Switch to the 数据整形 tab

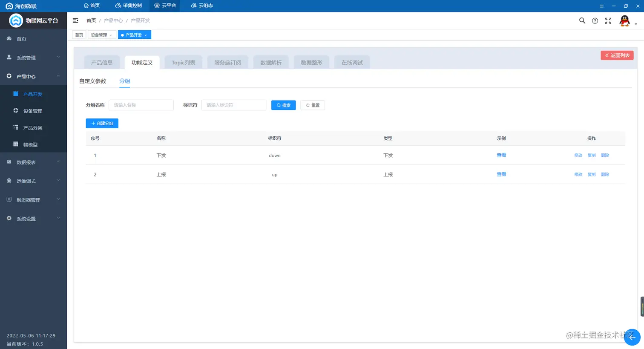pos(311,63)
